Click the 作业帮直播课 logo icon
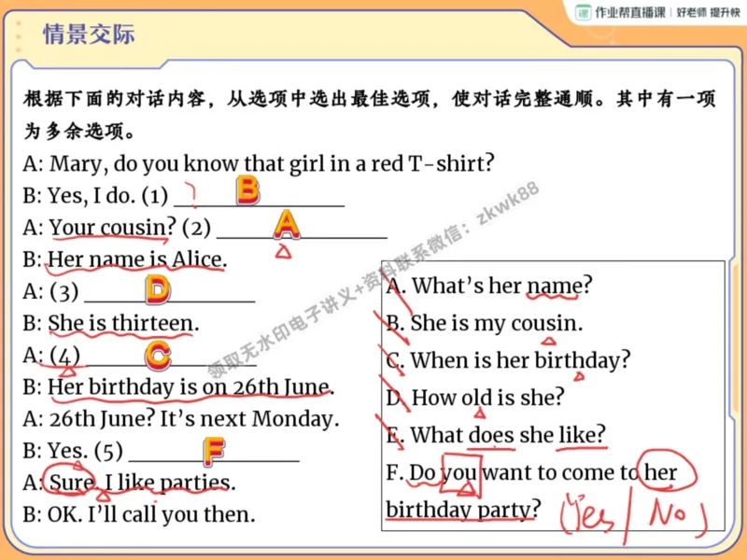 (x=583, y=12)
